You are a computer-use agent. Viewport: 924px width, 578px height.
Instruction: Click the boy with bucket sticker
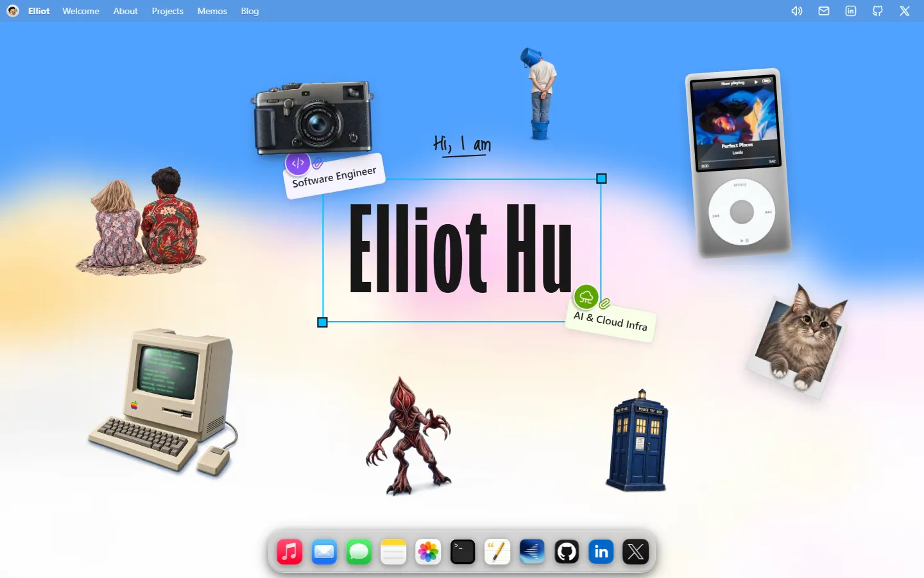pos(540,94)
